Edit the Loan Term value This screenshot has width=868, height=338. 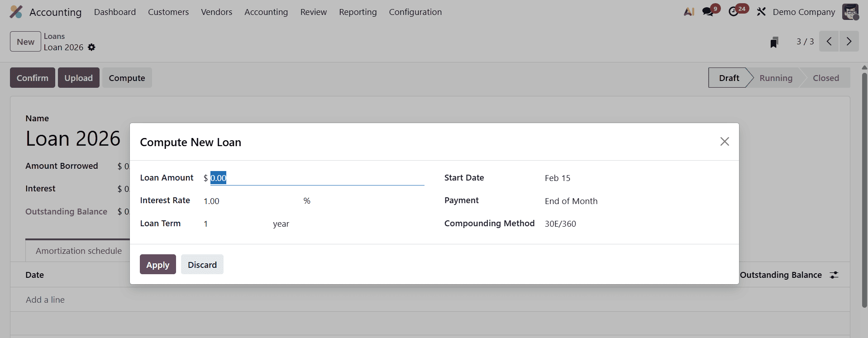point(235,224)
